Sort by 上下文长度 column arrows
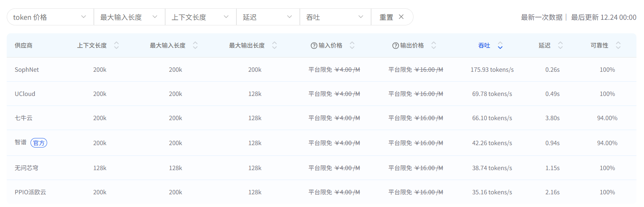This screenshot has width=644, height=207. tap(116, 45)
